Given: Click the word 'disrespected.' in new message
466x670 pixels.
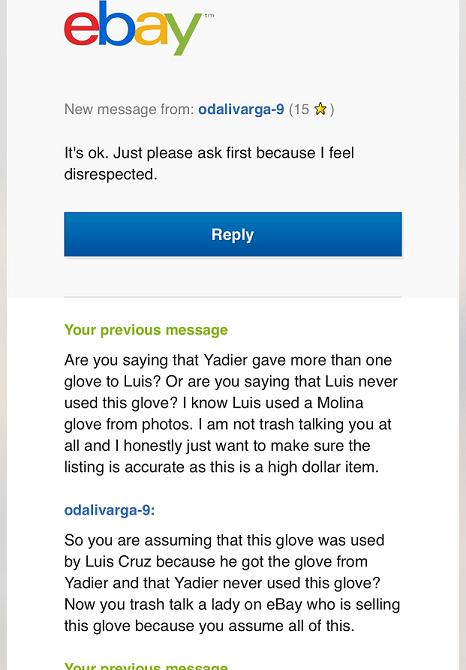Looking at the screenshot, I should click(111, 174).
